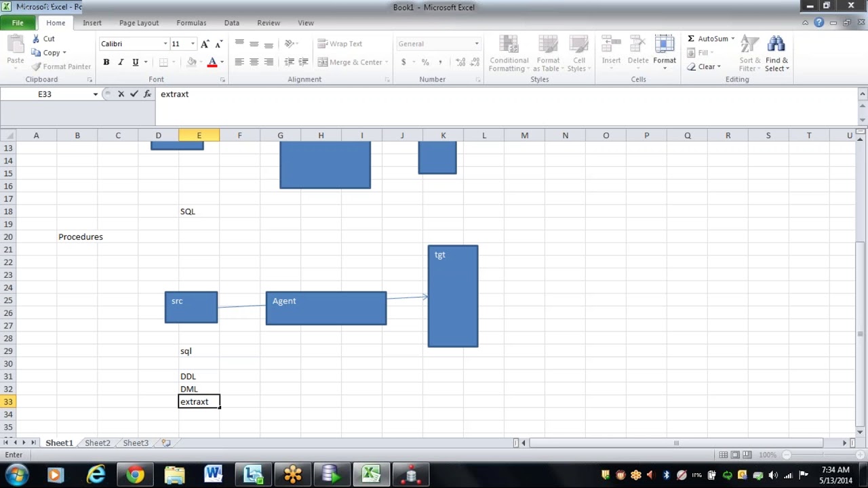Cancel the formula bar entry

click(121, 94)
